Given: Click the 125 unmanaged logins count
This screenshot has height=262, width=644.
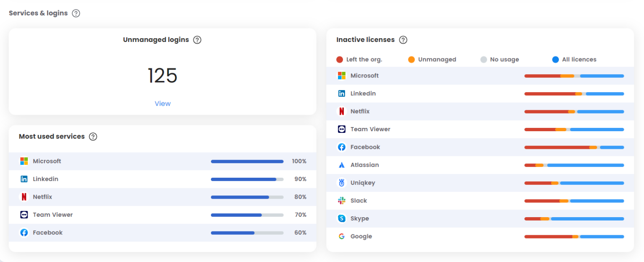Looking at the screenshot, I should 163,75.
